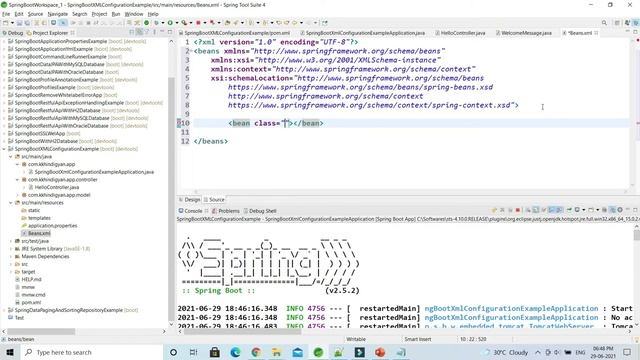Expand the com.kkhindigyan.app.model package
Image resolution: width=640 pixels, height=360 pixels.
[17, 195]
